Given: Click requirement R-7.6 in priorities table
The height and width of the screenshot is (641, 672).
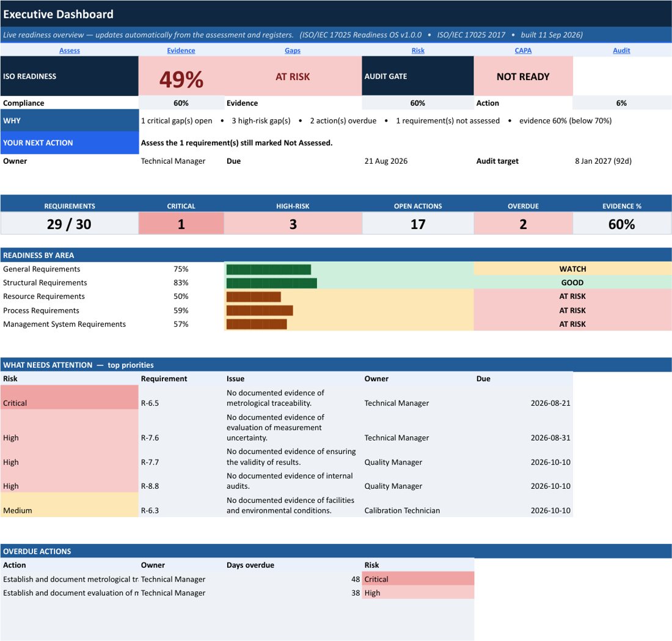Looking at the screenshot, I should [150, 438].
